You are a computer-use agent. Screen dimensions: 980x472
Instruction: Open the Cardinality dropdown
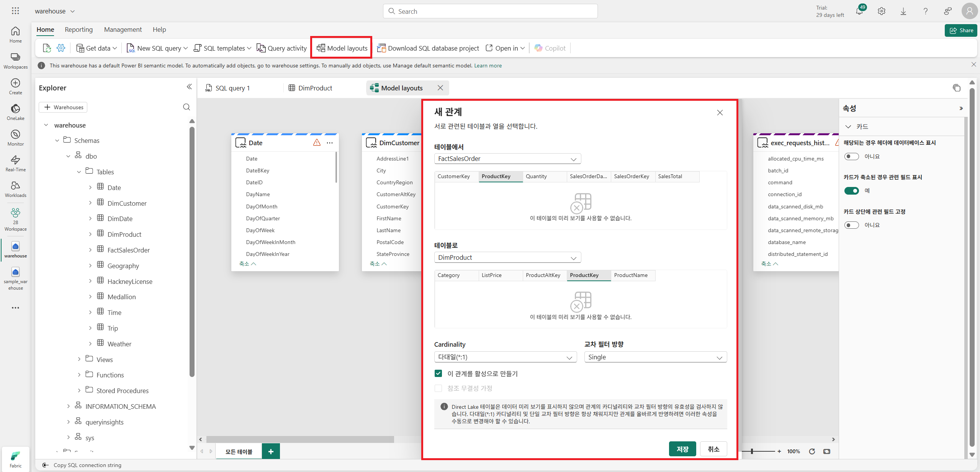point(505,357)
